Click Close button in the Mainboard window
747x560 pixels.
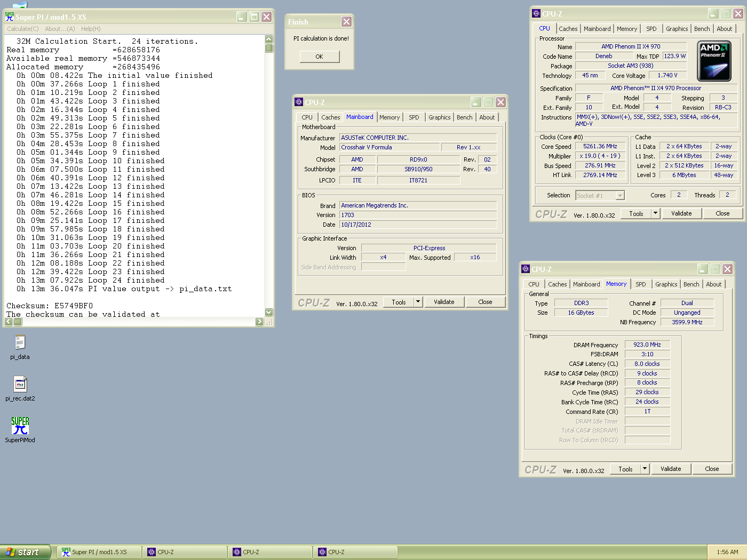pos(485,302)
